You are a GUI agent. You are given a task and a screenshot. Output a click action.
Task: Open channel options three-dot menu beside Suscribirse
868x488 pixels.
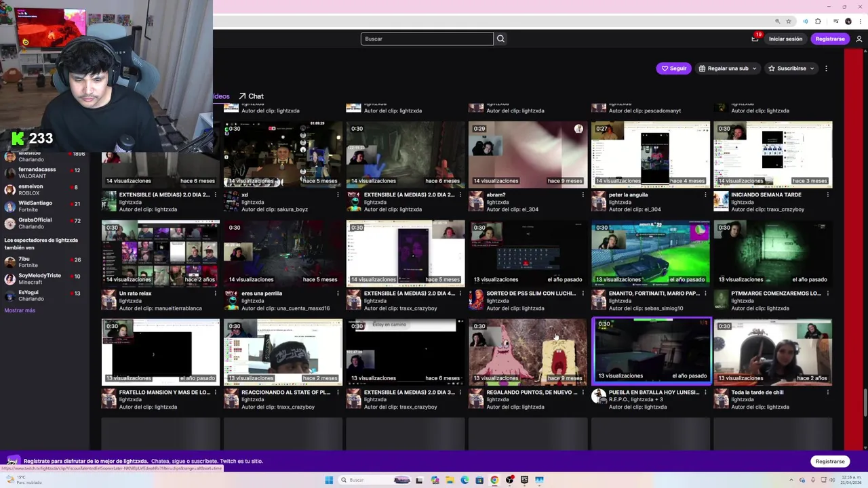(x=826, y=68)
